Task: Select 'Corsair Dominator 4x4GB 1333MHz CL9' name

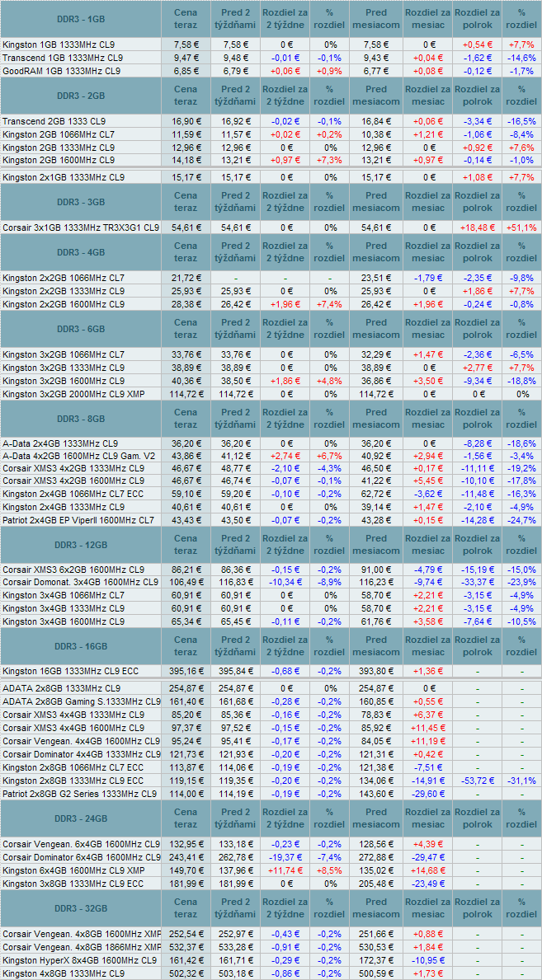Action: pos(81,754)
